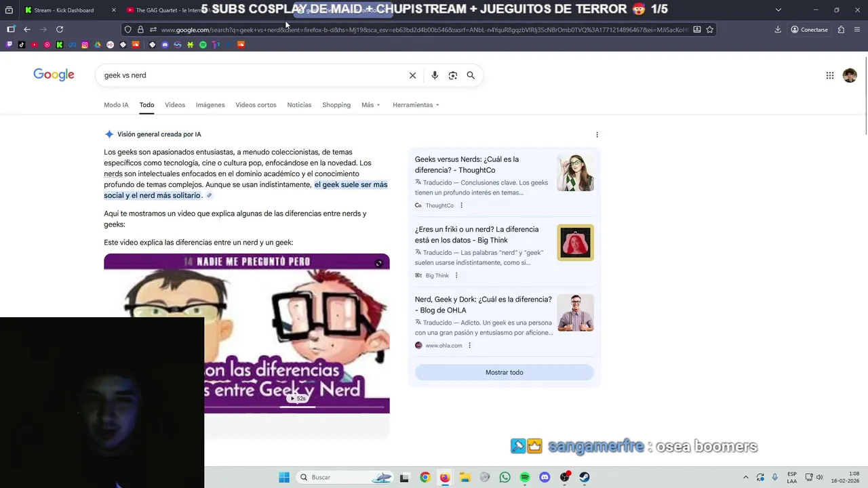Switch to the Videos tab
The width and height of the screenshot is (868, 488).
(x=175, y=105)
